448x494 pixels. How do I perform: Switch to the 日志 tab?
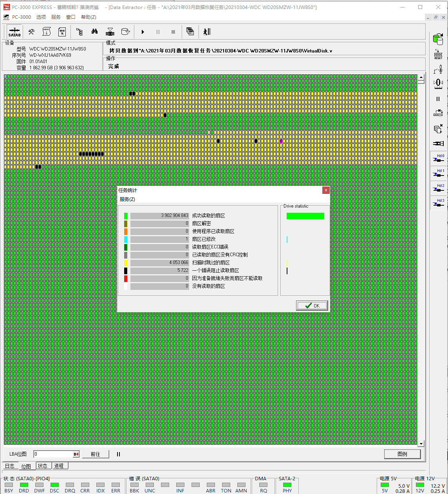click(10, 466)
